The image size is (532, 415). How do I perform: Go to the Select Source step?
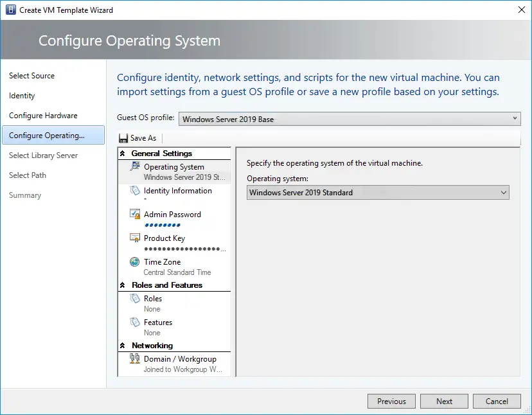pyautogui.click(x=31, y=76)
